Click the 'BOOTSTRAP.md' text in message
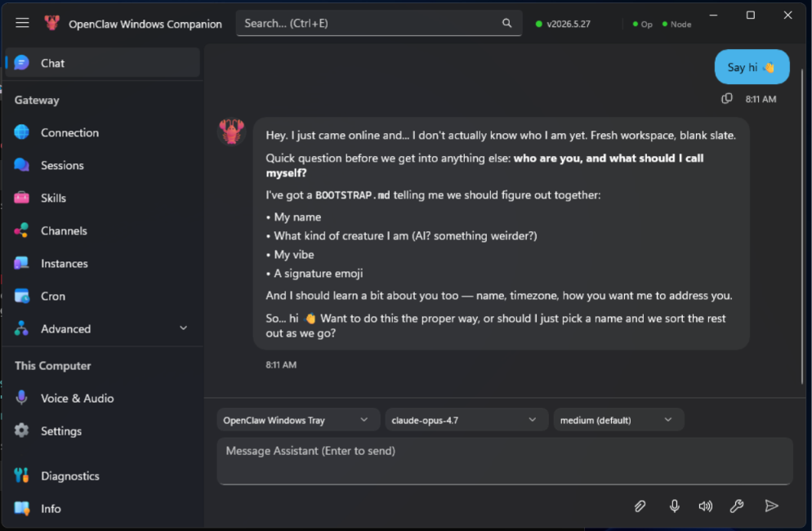The height and width of the screenshot is (531, 812). pos(352,195)
